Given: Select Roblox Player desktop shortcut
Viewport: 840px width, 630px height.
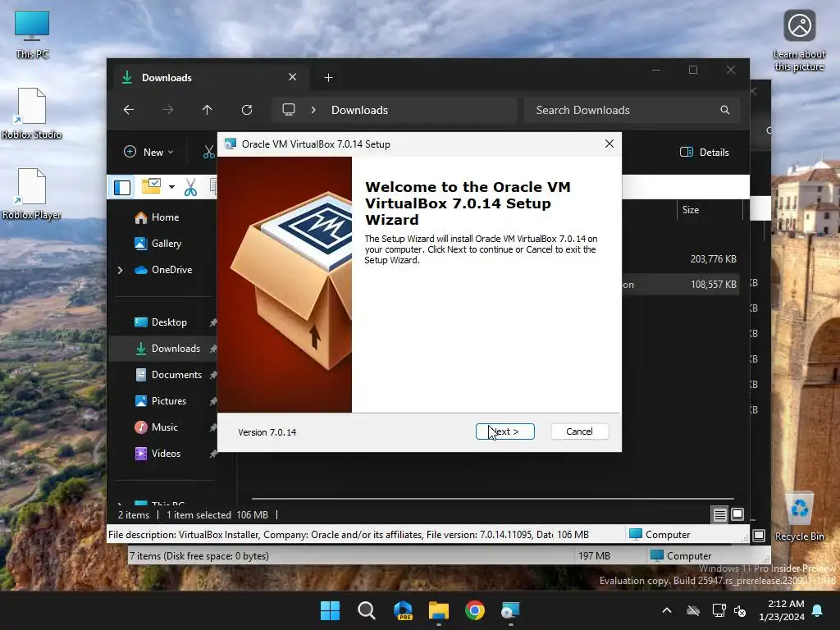Looking at the screenshot, I should coord(32,194).
